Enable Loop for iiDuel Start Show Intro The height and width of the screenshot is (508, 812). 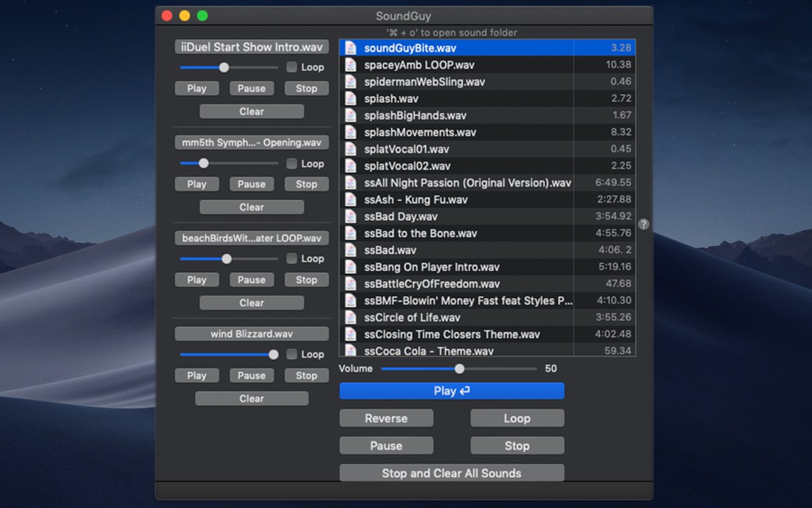tap(292, 67)
